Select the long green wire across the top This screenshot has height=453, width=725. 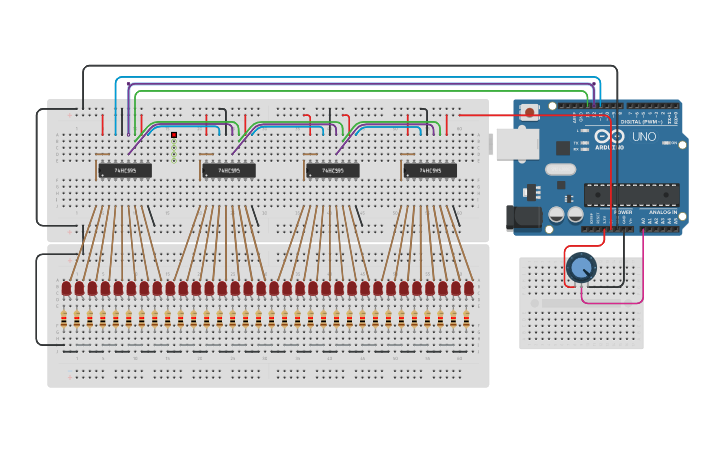tap(361, 91)
